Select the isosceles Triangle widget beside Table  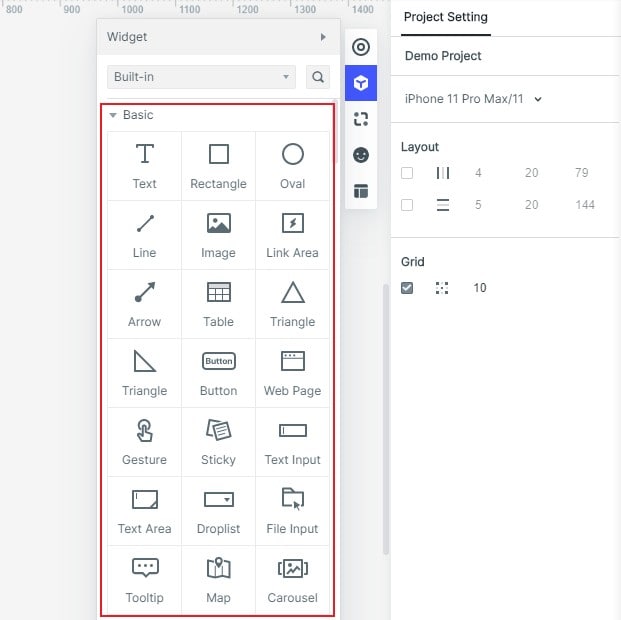pyautogui.click(x=293, y=304)
